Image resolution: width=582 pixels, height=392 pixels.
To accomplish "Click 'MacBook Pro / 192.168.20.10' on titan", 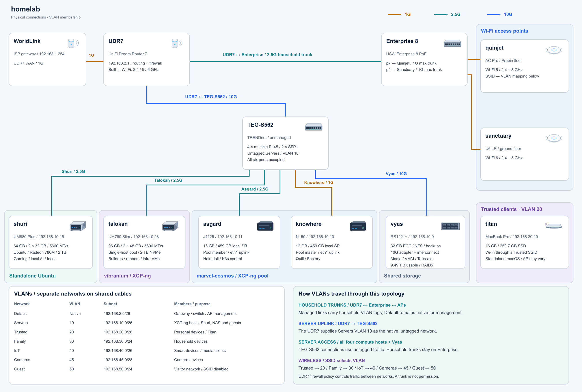I will (x=511, y=237).
